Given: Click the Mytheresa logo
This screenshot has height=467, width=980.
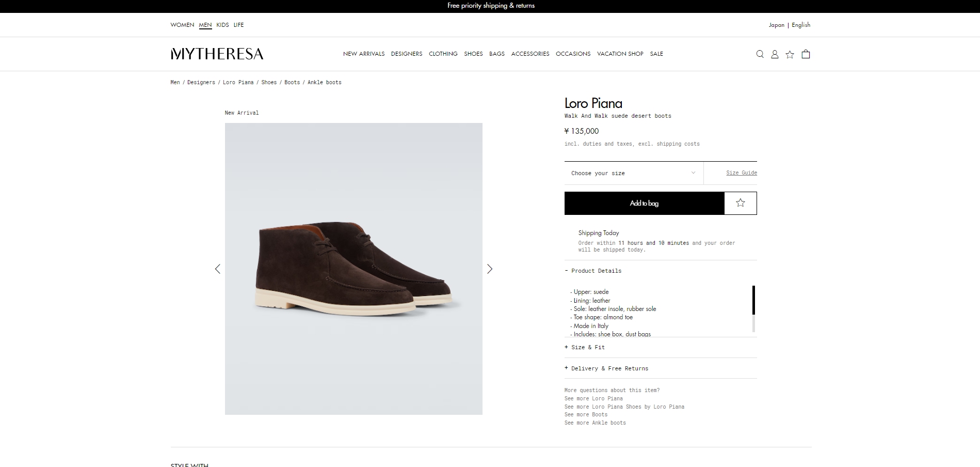Looking at the screenshot, I should [x=217, y=54].
